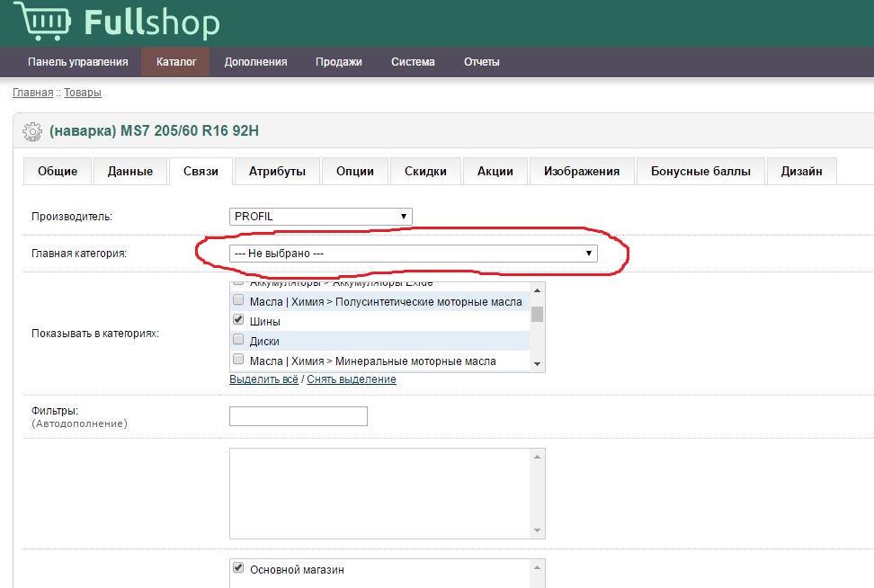
Task: Switch to the Акции tab
Action: (495, 171)
